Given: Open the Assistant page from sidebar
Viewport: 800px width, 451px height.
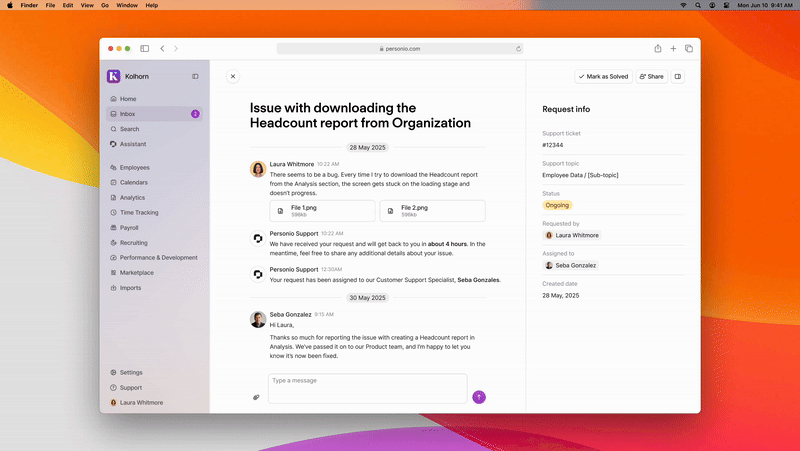Looking at the screenshot, I should pos(132,144).
